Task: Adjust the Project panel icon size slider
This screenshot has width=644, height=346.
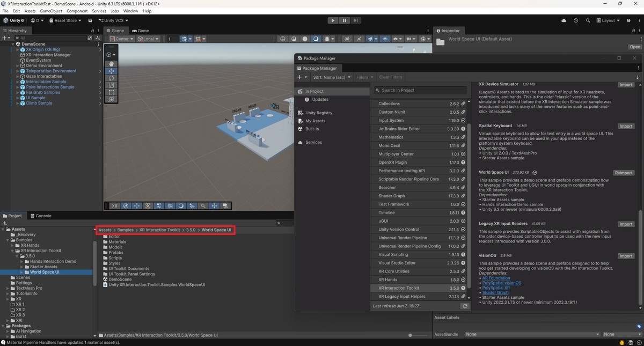Action: point(411,335)
